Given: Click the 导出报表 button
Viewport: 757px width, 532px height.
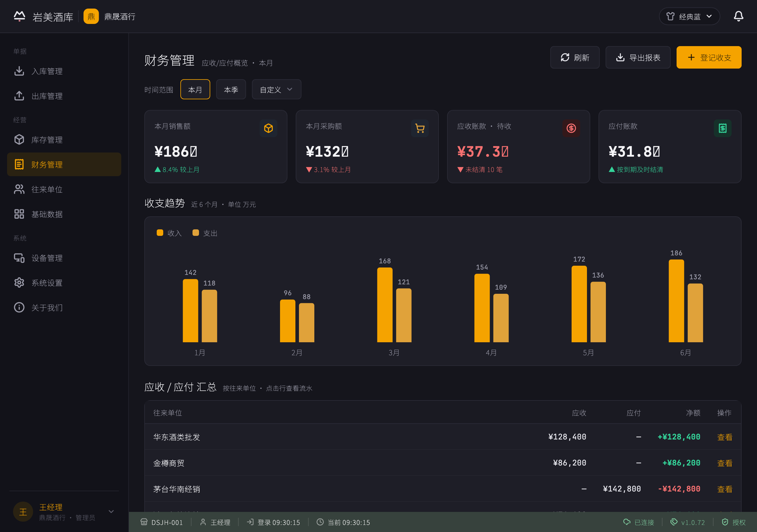Looking at the screenshot, I should click(638, 57).
